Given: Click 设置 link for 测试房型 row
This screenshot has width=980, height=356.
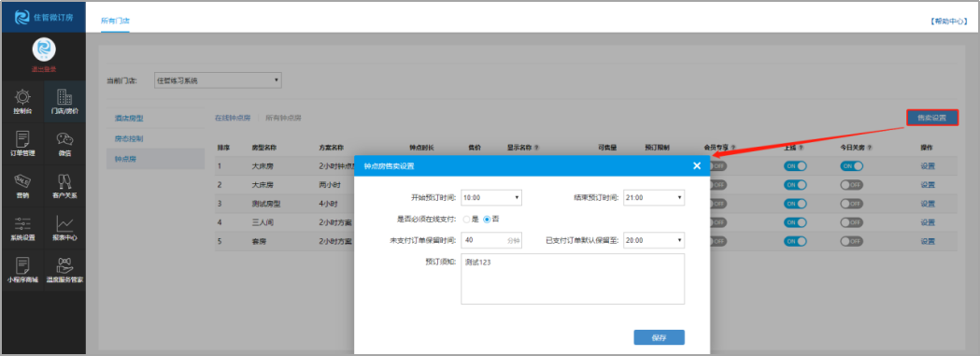Looking at the screenshot, I should coord(928,204).
